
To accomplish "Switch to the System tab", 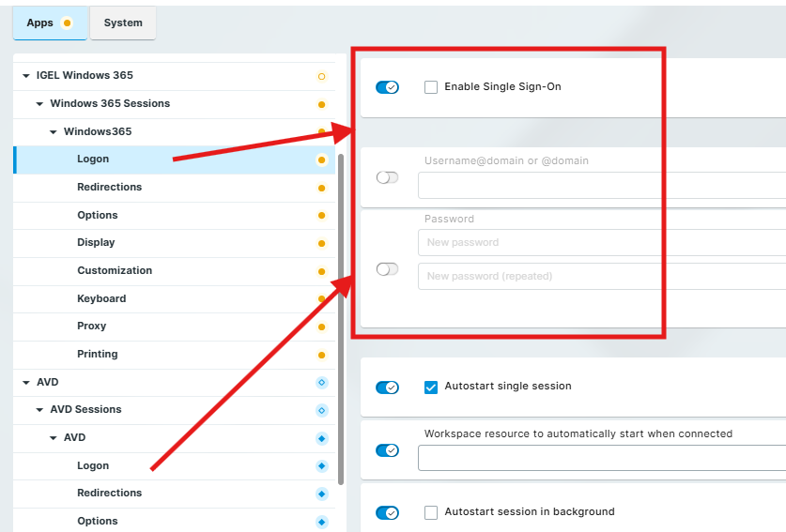I will 123,23.
